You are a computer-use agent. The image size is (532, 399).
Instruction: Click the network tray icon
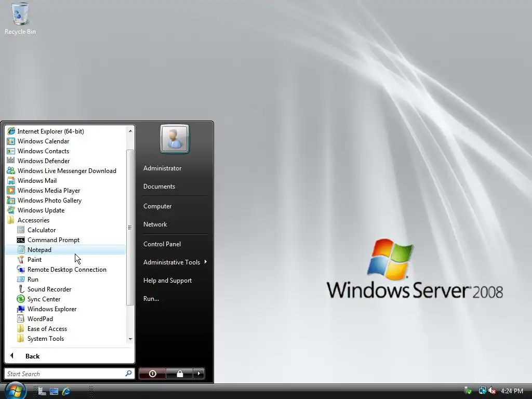point(482,391)
